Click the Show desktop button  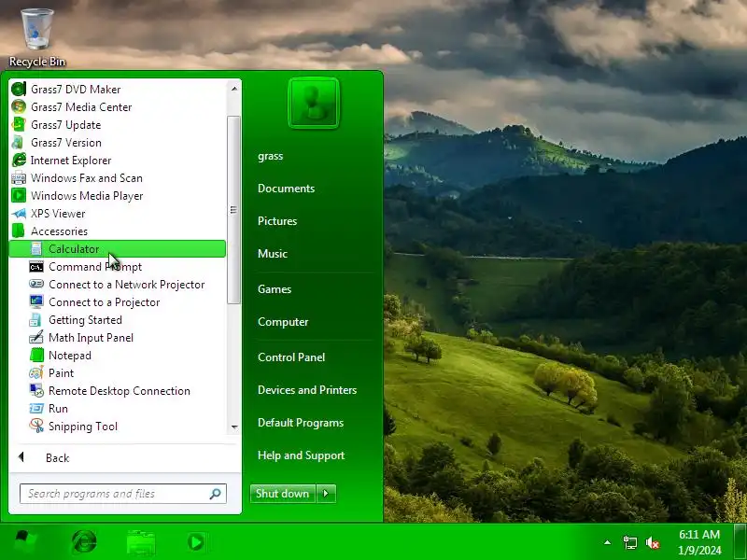(x=740, y=542)
